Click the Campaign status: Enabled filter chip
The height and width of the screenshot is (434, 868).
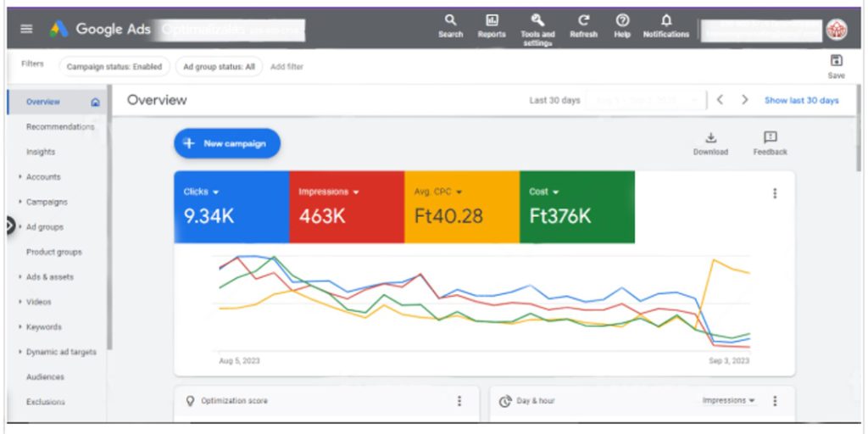(114, 66)
